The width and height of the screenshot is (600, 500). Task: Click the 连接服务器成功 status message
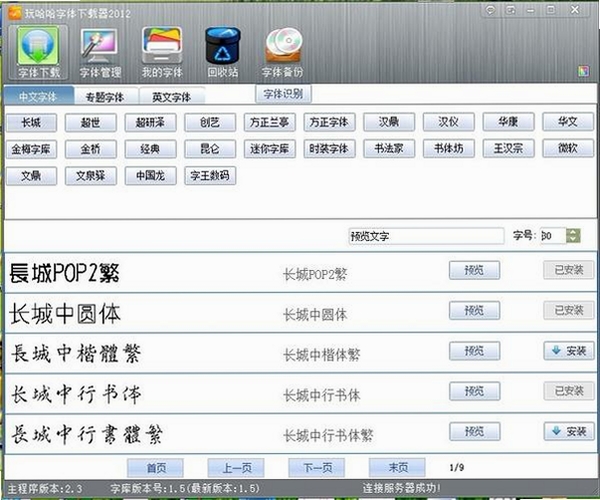click(401, 488)
